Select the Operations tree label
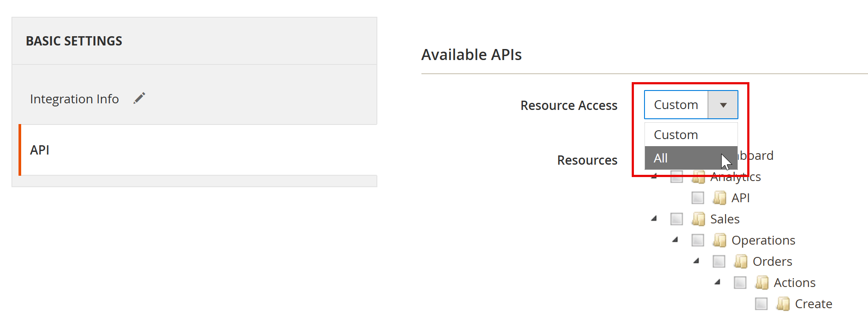 click(x=763, y=240)
